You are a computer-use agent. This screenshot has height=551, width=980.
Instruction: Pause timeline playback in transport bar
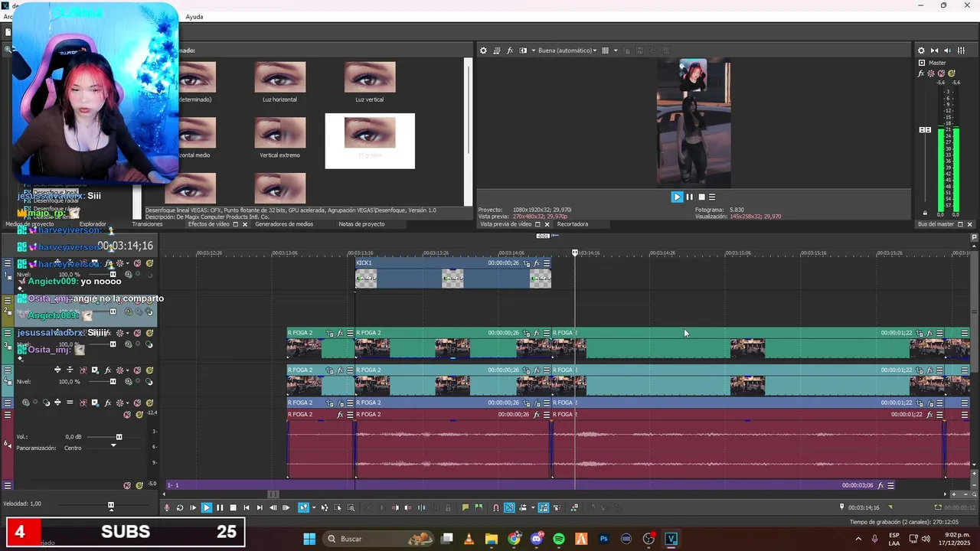click(220, 507)
